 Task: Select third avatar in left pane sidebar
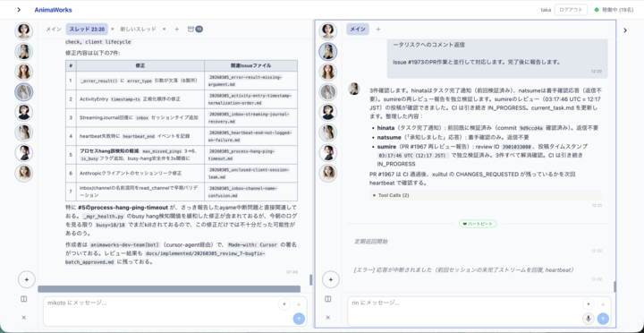click(x=24, y=72)
